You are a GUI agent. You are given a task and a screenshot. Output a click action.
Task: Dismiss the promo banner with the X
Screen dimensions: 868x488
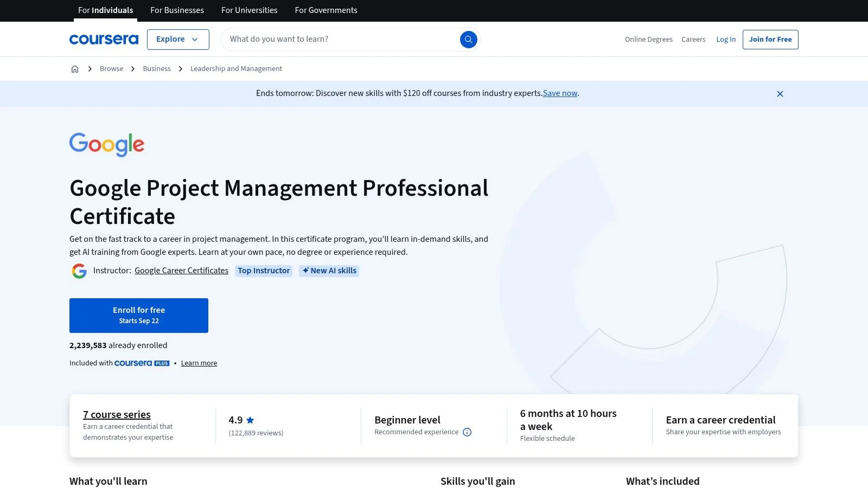(780, 94)
